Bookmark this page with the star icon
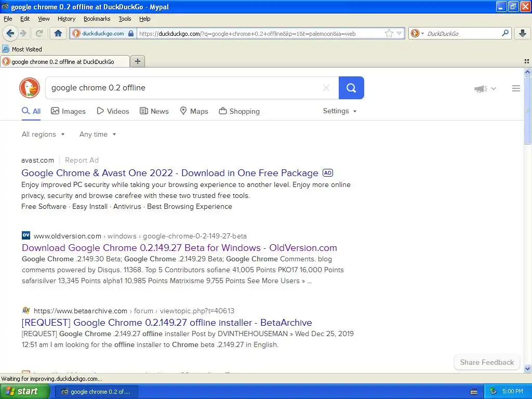The width and height of the screenshot is (532, 399). point(389,33)
